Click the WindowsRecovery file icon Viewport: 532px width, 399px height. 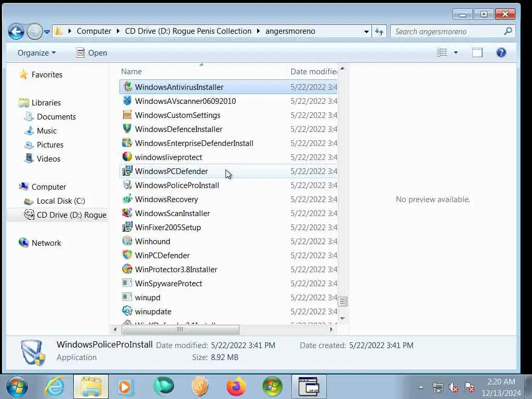[127, 199]
